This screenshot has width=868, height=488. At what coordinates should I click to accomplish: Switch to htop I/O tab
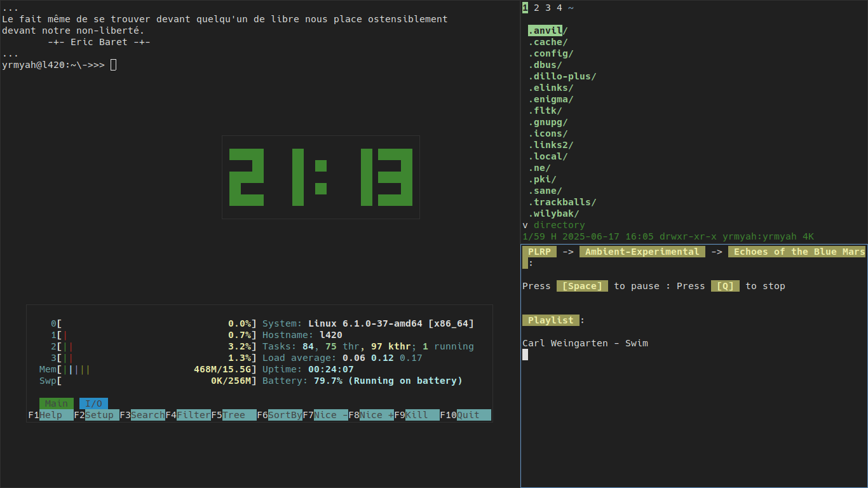tap(93, 403)
